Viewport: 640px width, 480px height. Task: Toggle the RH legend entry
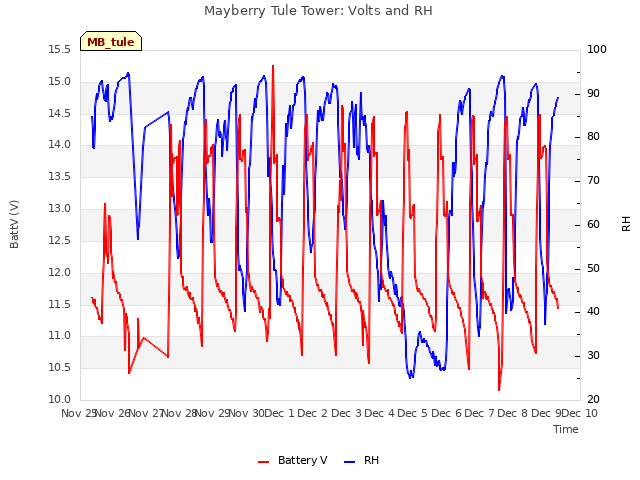[362, 460]
